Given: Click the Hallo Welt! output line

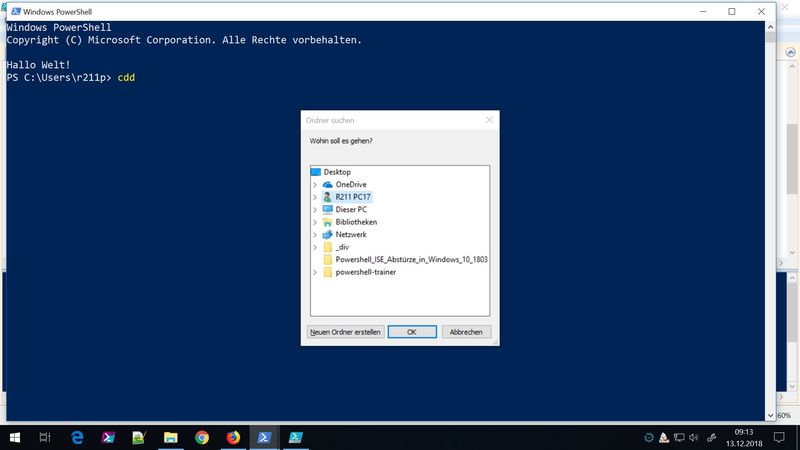Looking at the screenshot, I should (x=38, y=65).
